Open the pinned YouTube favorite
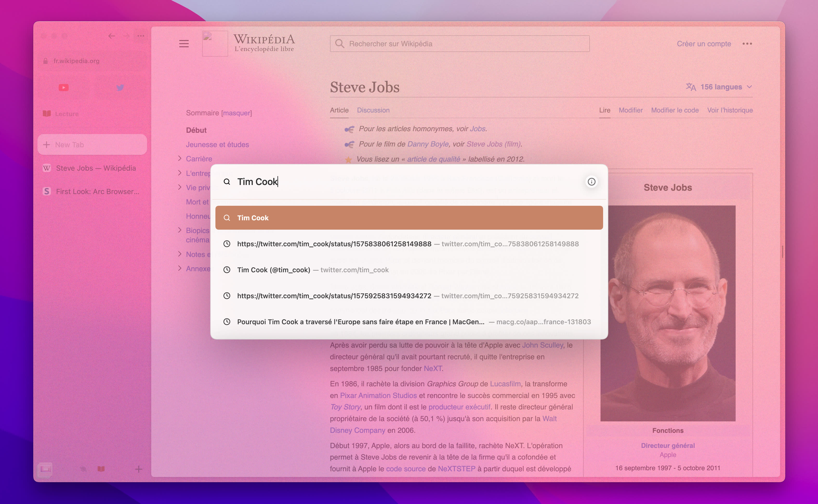This screenshot has height=504, width=818. (x=64, y=88)
